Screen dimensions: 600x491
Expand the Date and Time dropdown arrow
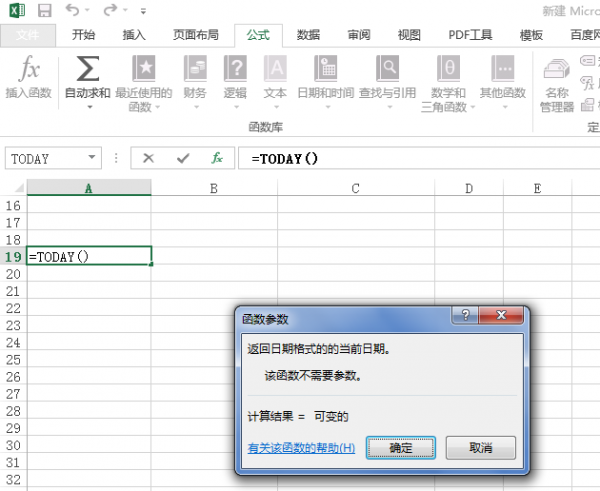pyautogui.click(x=328, y=108)
